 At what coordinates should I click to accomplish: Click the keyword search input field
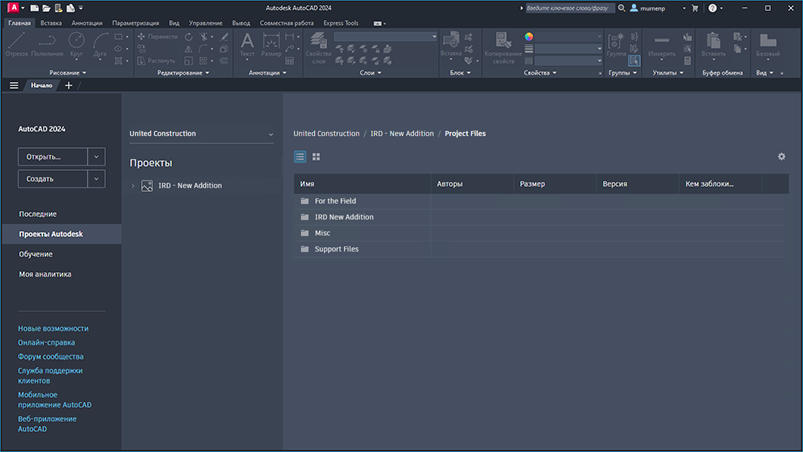570,8
